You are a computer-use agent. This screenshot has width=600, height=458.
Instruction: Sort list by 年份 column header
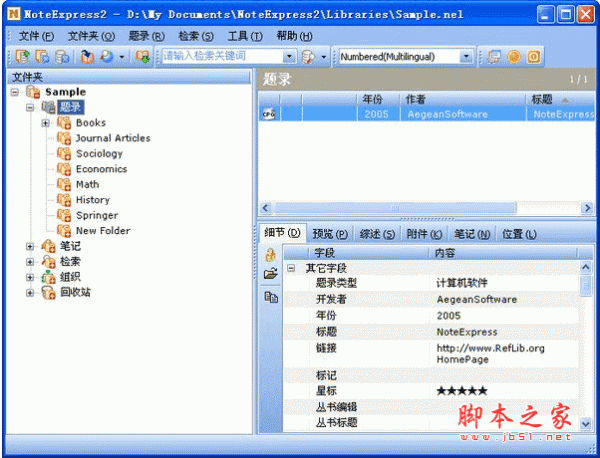click(x=378, y=99)
